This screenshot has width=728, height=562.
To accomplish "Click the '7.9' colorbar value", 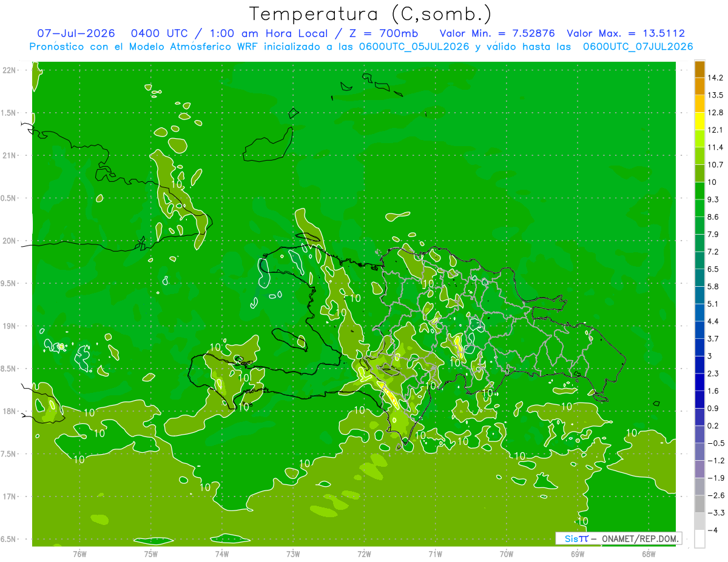I will tap(713, 234).
